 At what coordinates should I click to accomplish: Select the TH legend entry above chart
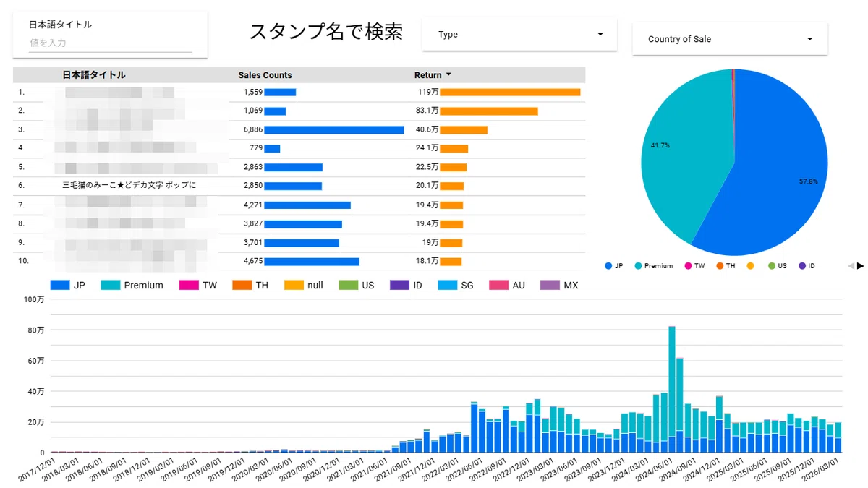[251, 285]
